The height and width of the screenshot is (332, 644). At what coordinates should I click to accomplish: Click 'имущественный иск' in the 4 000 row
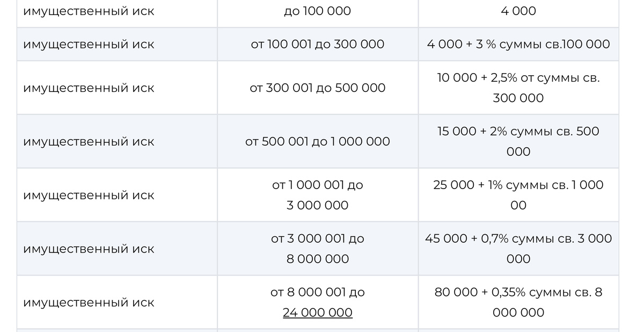[89, 11]
